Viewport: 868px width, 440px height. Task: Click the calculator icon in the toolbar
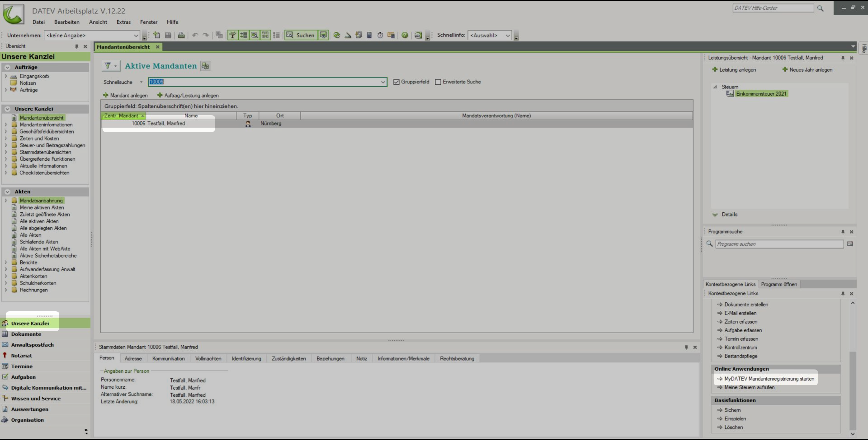tap(369, 35)
